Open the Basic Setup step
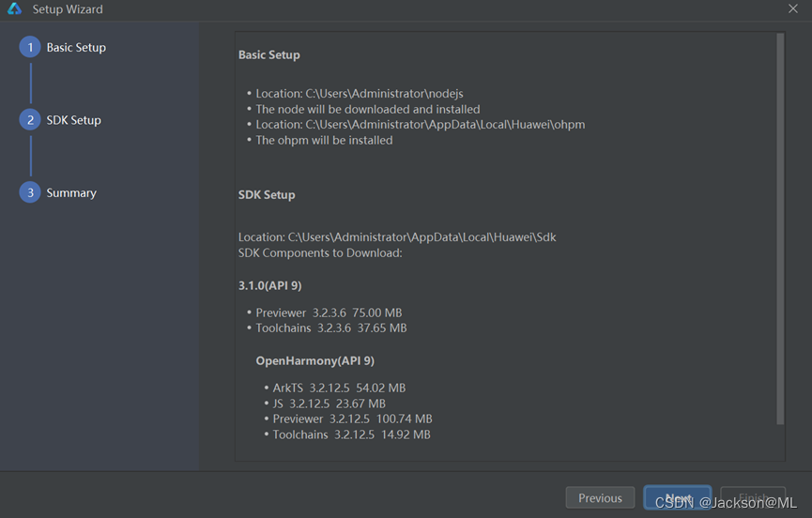The image size is (812, 518). pos(76,48)
